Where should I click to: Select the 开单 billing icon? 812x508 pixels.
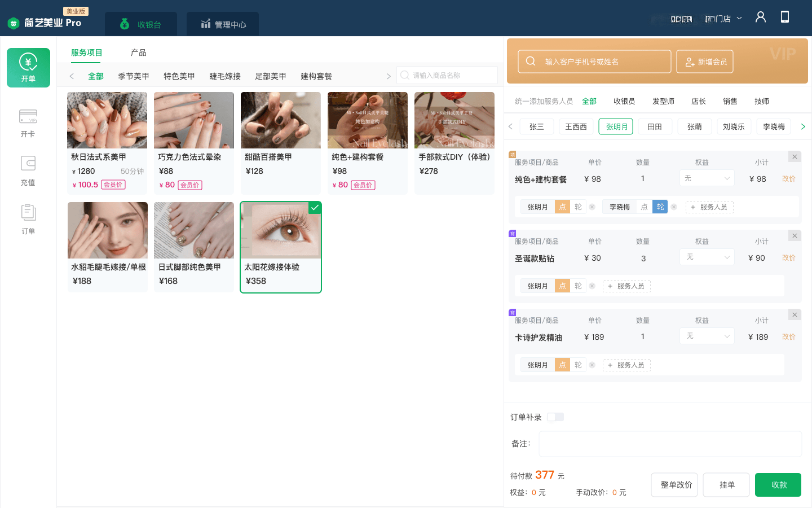pos(28,67)
